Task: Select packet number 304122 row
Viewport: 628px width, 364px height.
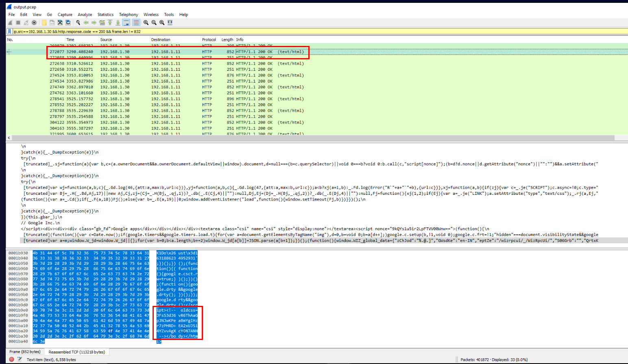Action: click(x=317, y=122)
